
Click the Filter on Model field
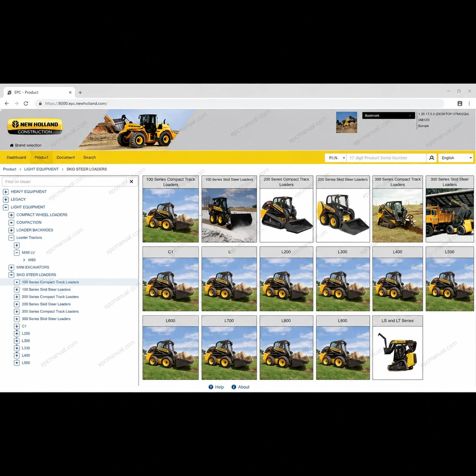(64, 181)
